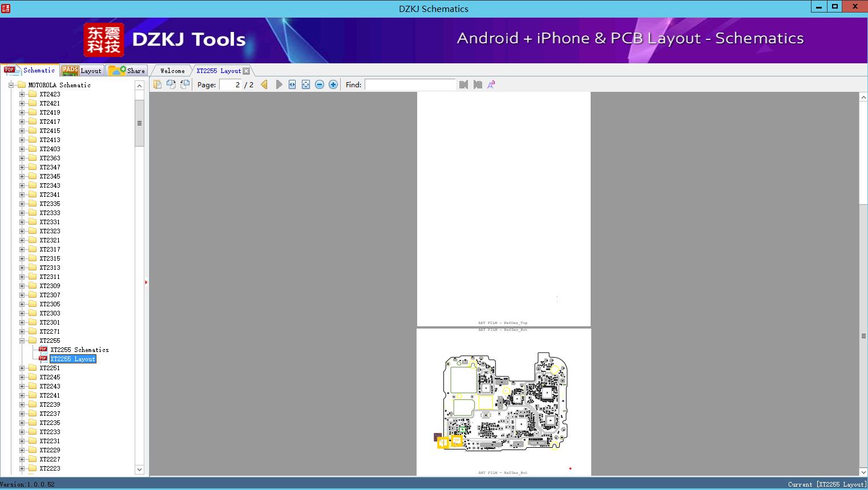Image resolution: width=868 pixels, height=490 pixels.
Task: Collapse the XT2255 folder
Action: point(22,341)
